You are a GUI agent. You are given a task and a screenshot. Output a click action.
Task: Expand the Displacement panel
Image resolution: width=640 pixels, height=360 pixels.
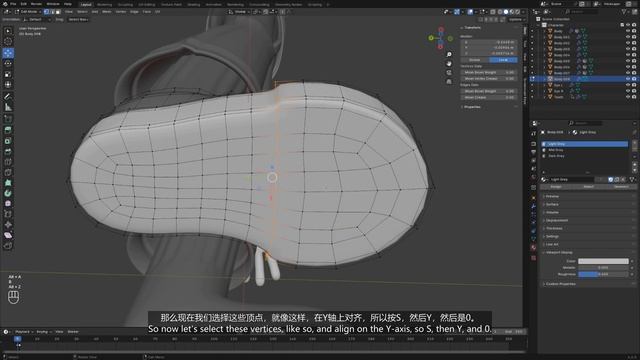[557, 220]
